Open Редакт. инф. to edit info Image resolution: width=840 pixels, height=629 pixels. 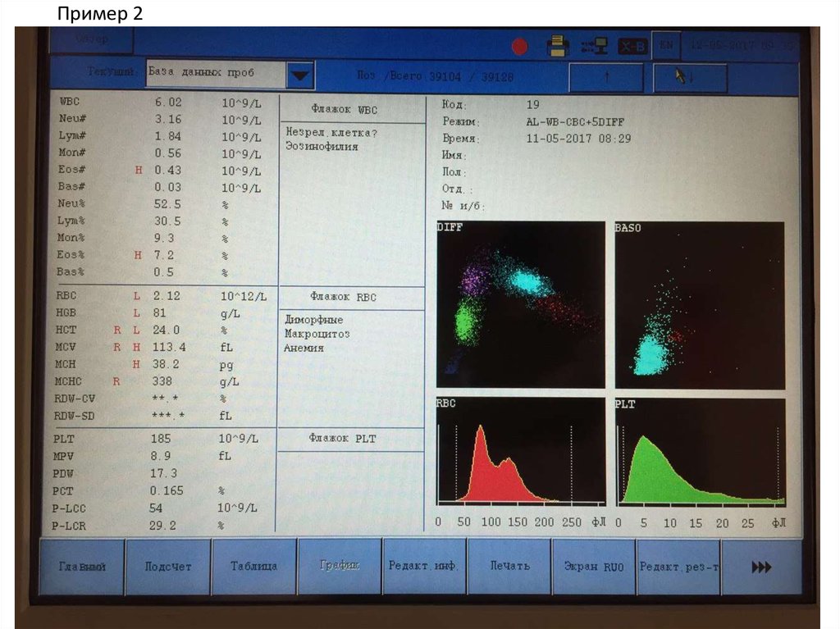424,566
